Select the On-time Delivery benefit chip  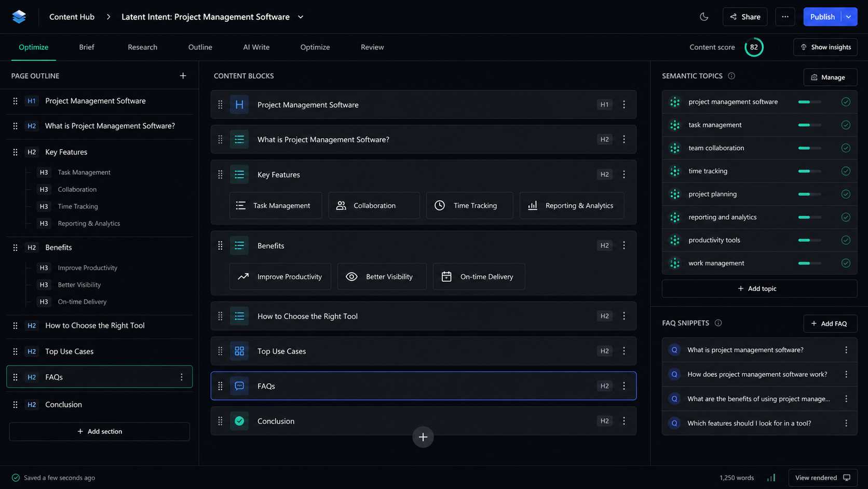[x=479, y=276]
